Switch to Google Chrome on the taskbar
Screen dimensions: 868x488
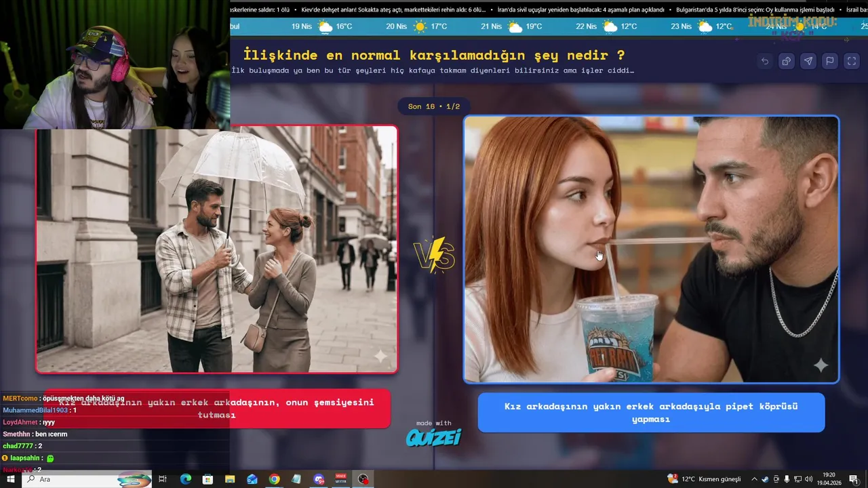tap(274, 479)
